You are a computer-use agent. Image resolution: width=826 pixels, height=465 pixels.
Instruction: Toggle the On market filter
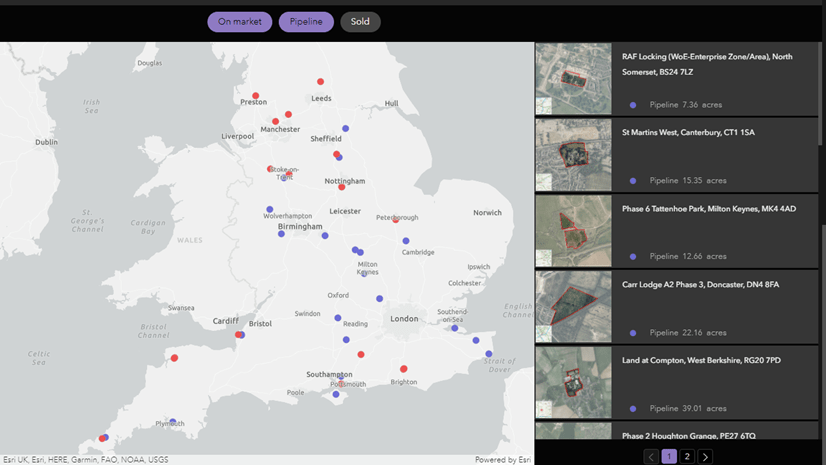click(240, 22)
